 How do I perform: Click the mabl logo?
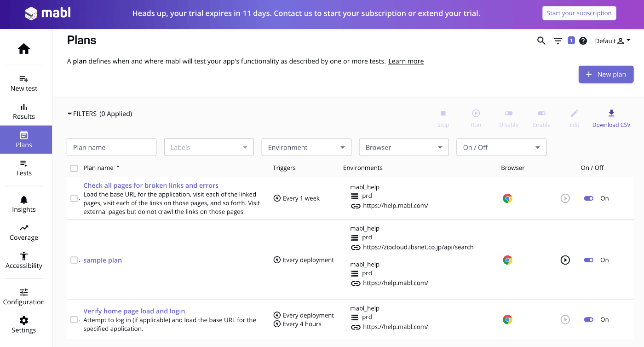coord(47,13)
